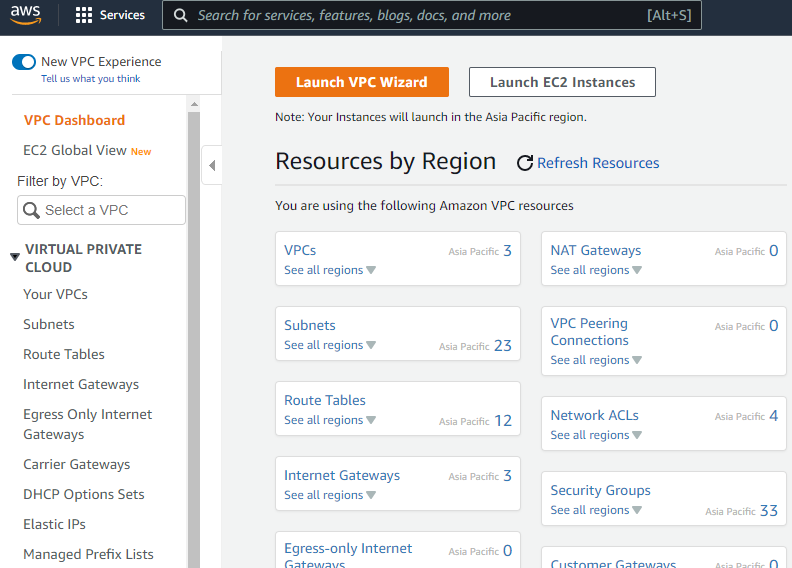792x568 pixels.
Task: Open Route Tables from the sidebar
Action: (x=64, y=354)
